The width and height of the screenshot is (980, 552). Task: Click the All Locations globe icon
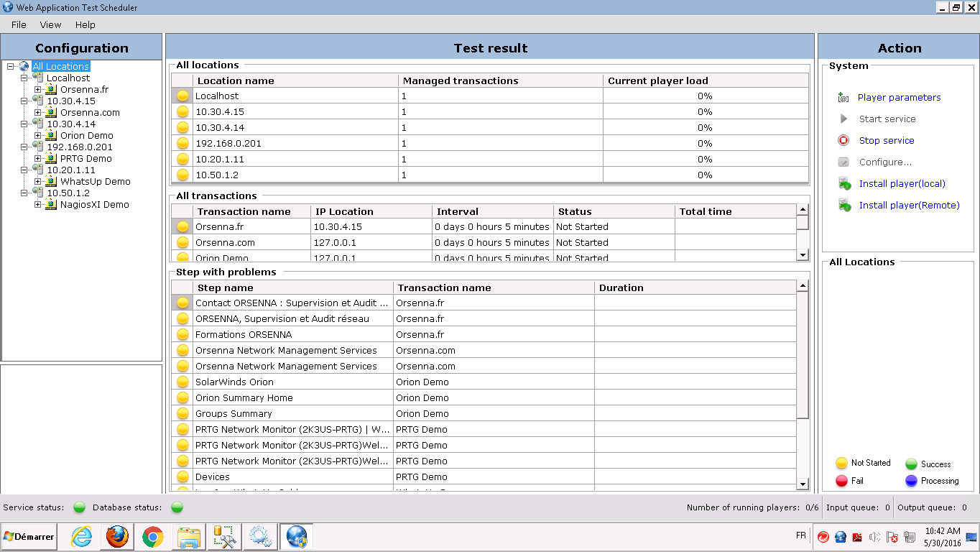pos(24,66)
